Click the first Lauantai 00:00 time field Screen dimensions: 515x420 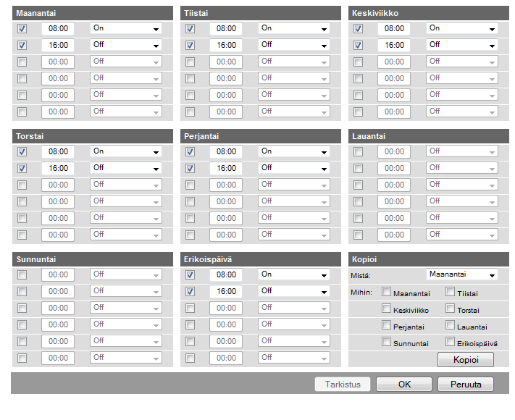[x=394, y=152]
